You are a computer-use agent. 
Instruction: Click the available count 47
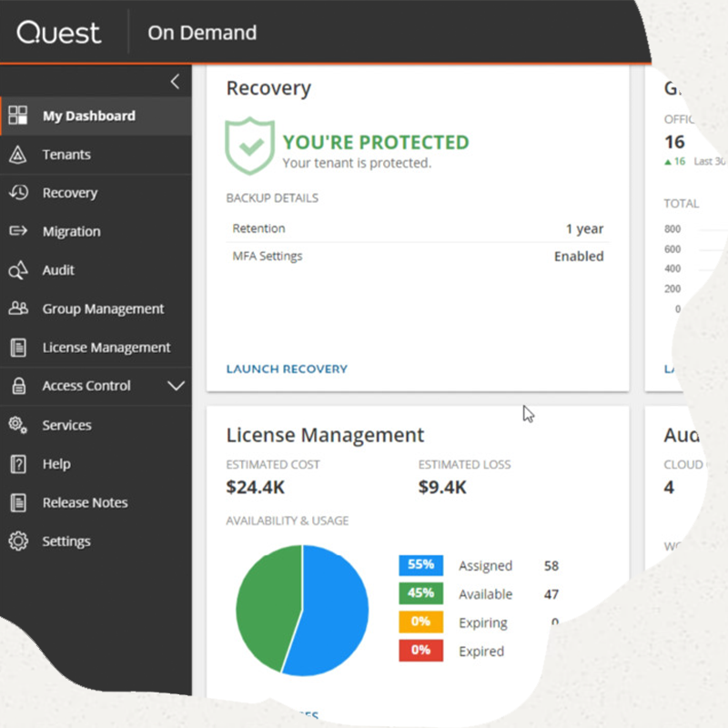551,594
